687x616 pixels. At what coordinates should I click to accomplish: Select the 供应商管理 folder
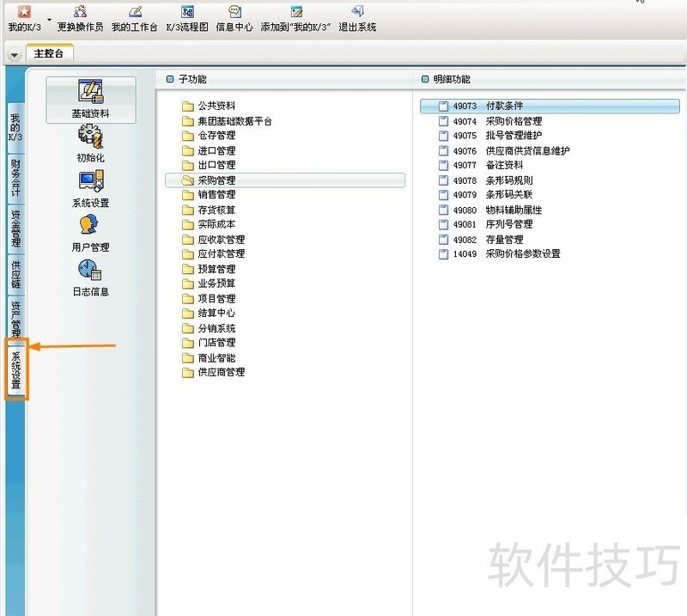pos(221,373)
